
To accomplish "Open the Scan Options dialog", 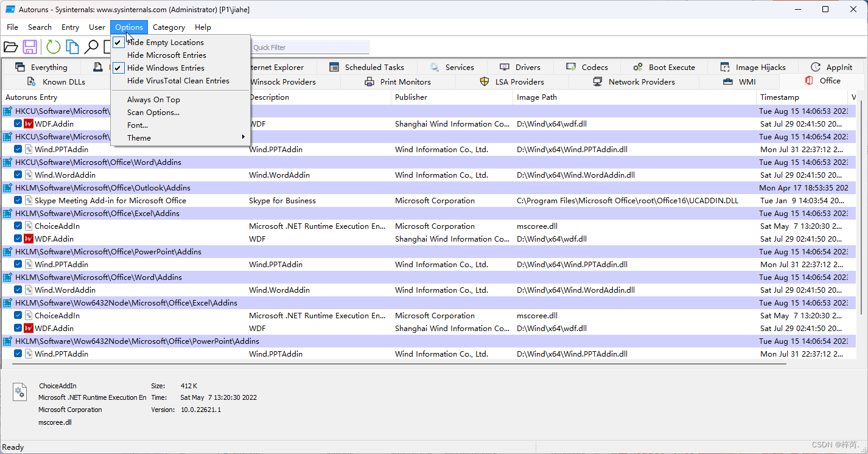I will click(x=153, y=112).
